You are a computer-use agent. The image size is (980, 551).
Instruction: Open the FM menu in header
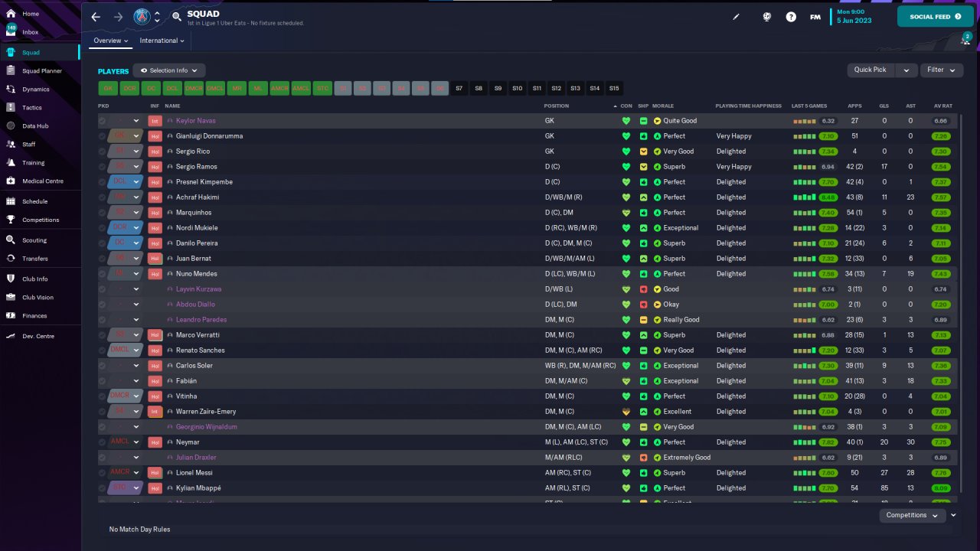coord(815,17)
